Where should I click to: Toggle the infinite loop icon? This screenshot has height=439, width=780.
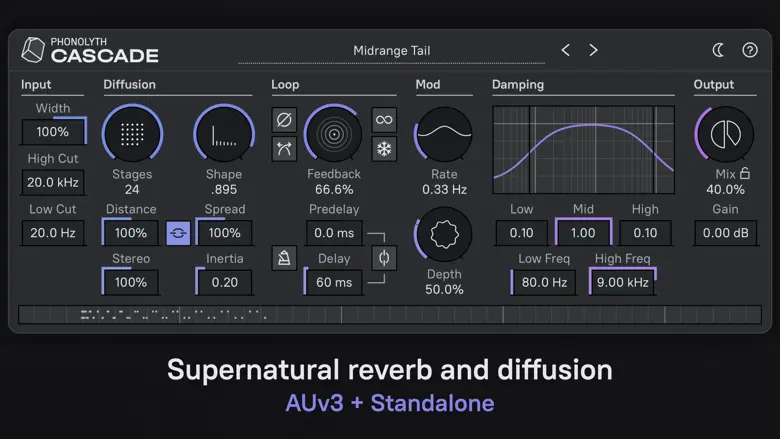(384, 120)
